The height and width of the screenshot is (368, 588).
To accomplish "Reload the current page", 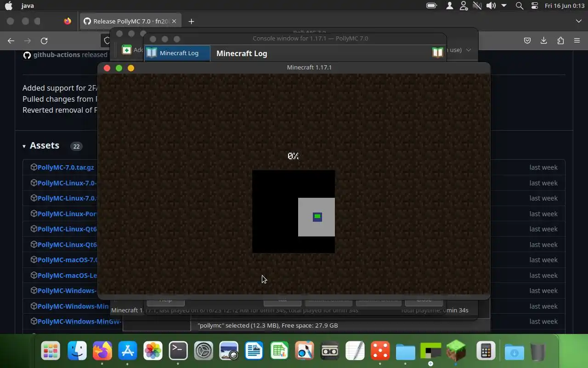I will [x=44, y=40].
